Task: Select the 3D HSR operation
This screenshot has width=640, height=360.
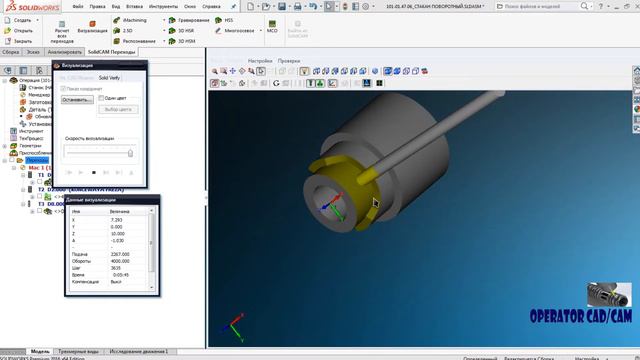Action: (172, 31)
